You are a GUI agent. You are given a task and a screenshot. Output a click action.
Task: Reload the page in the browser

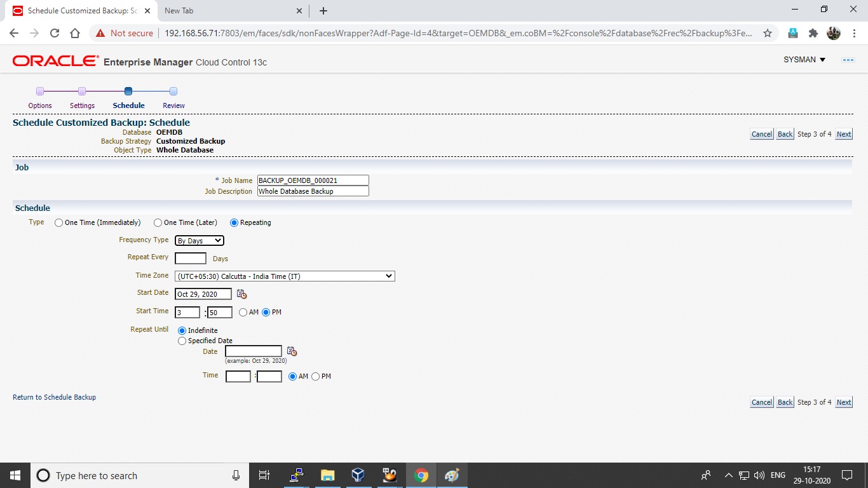54,34
